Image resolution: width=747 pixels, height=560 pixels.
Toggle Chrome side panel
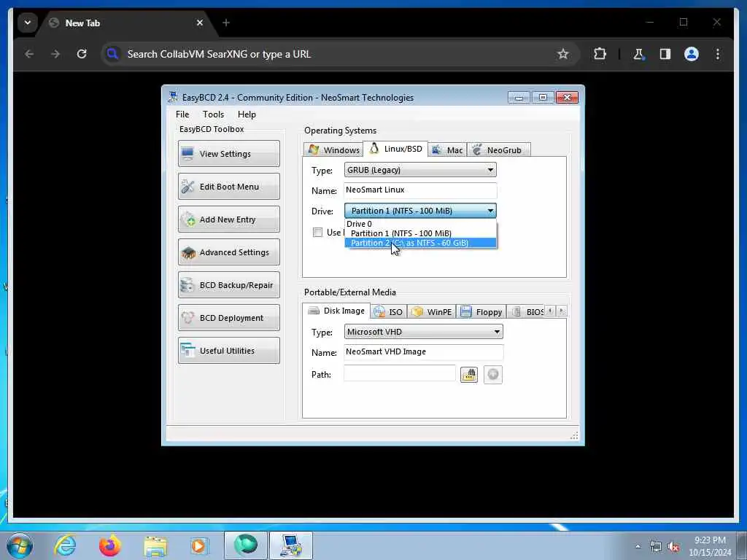(x=665, y=54)
